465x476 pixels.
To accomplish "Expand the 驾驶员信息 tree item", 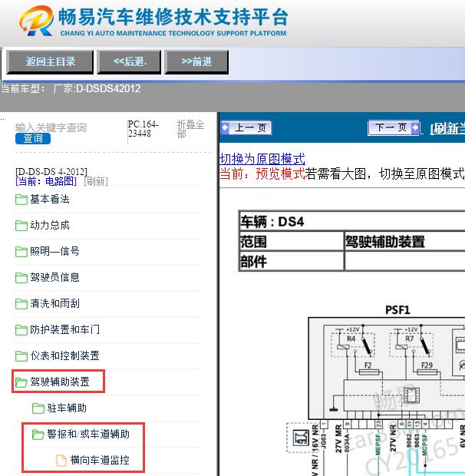I will (x=54, y=277).
